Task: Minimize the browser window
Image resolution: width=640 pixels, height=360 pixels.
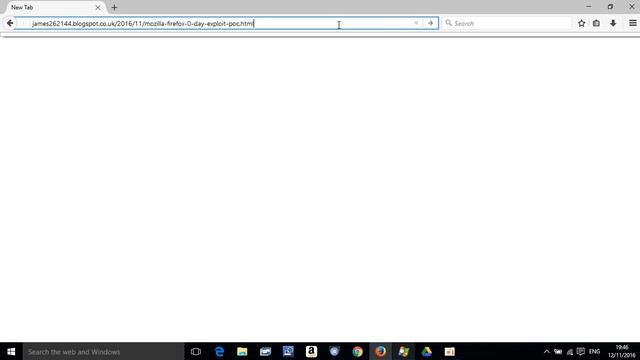Action: (589, 7)
